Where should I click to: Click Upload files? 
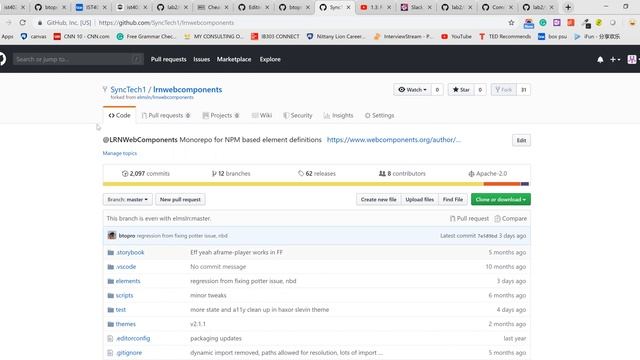(x=420, y=200)
